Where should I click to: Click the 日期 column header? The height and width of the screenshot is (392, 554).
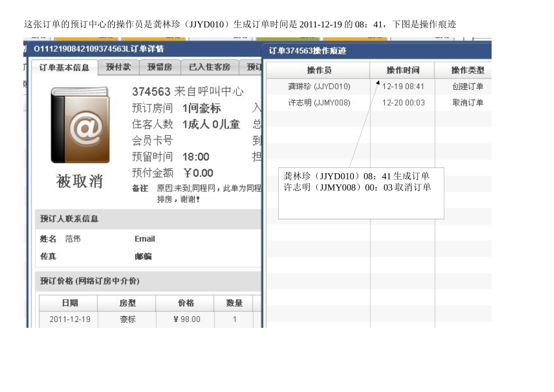coord(69,303)
